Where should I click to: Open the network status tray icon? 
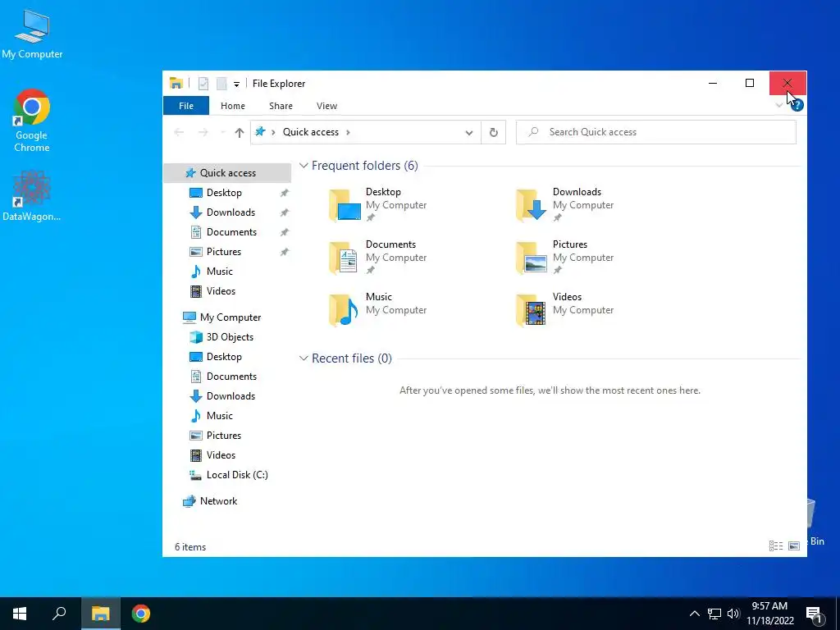tap(714, 614)
